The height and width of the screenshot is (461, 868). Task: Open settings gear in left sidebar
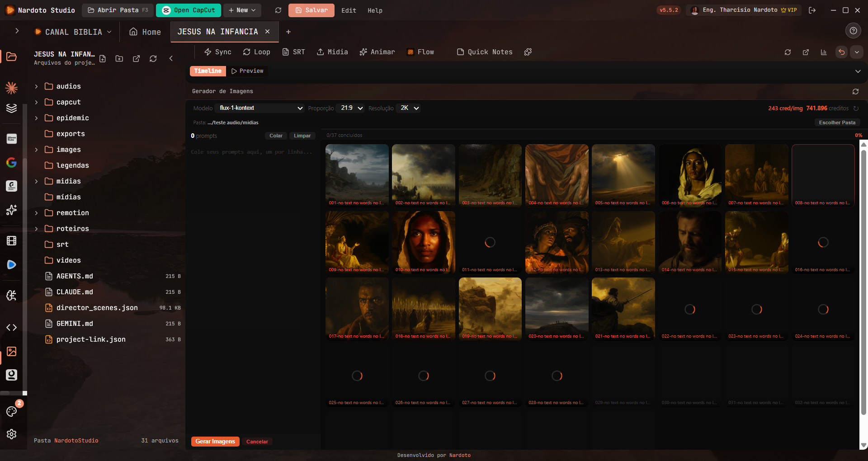[x=12, y=434]
